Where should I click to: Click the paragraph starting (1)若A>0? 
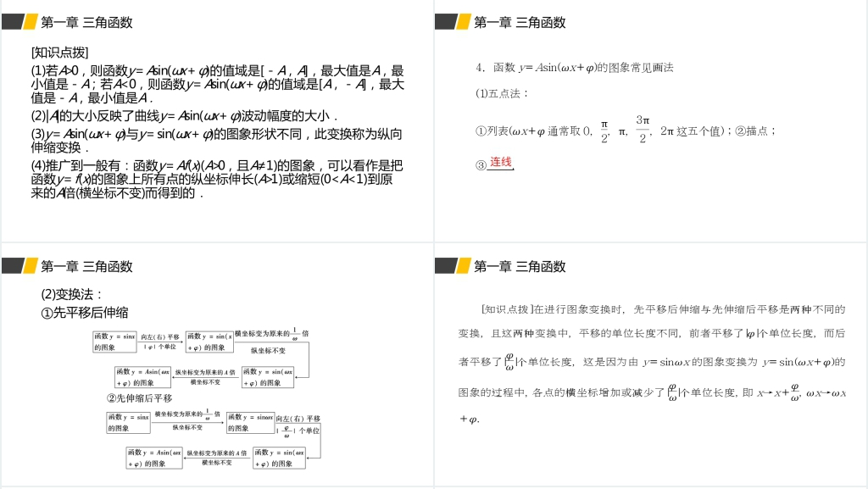coord(218,84)
